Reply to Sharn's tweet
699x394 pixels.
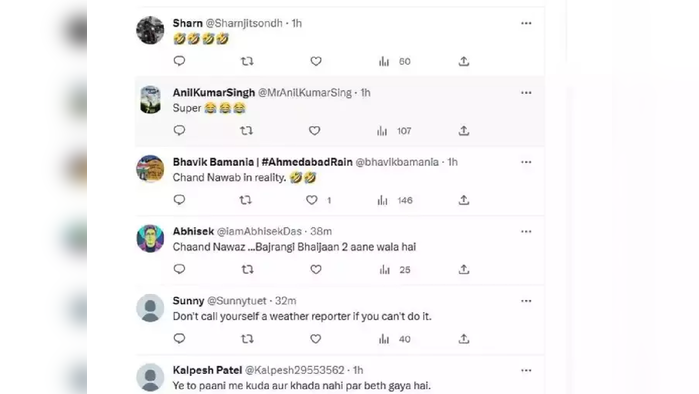(179, 61)
